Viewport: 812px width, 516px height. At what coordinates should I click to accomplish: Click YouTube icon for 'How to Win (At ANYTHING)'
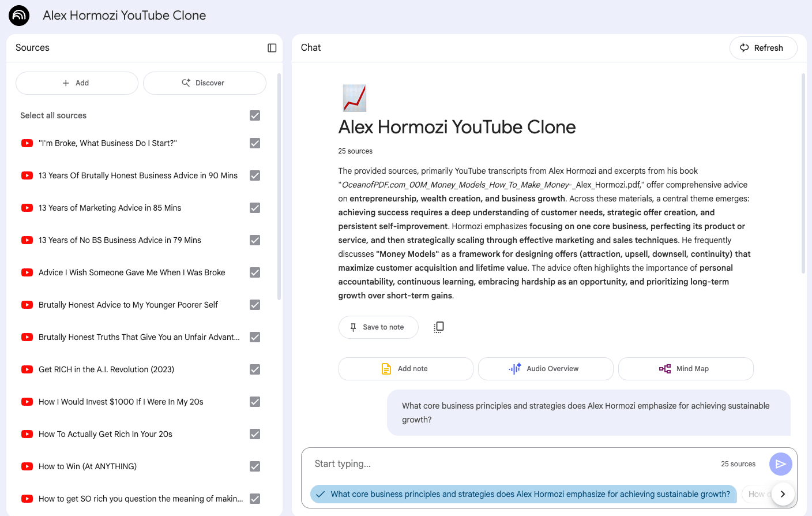(x=27, y=466)
